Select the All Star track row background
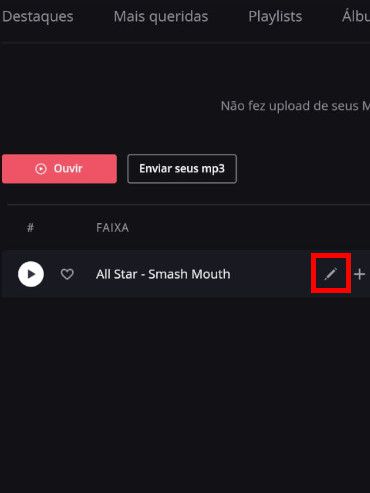370x493 pixels. [x=186, y=274]
